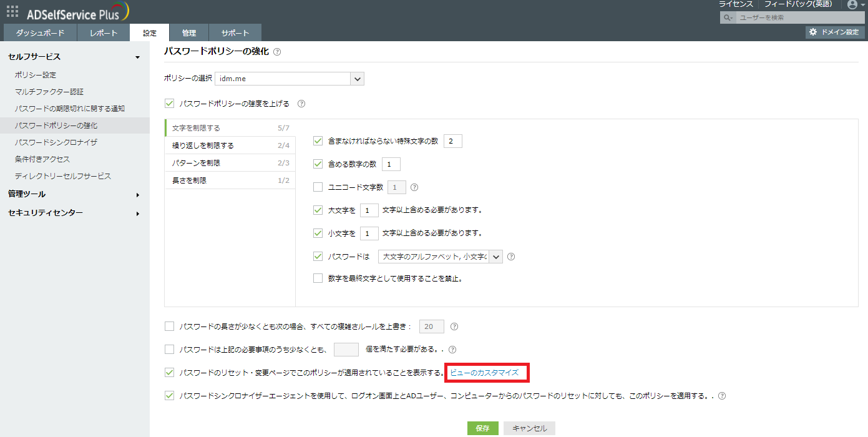
Task: Click help icon beside パスワードポリシーの強化 title
Action: (x=277, y=52)
